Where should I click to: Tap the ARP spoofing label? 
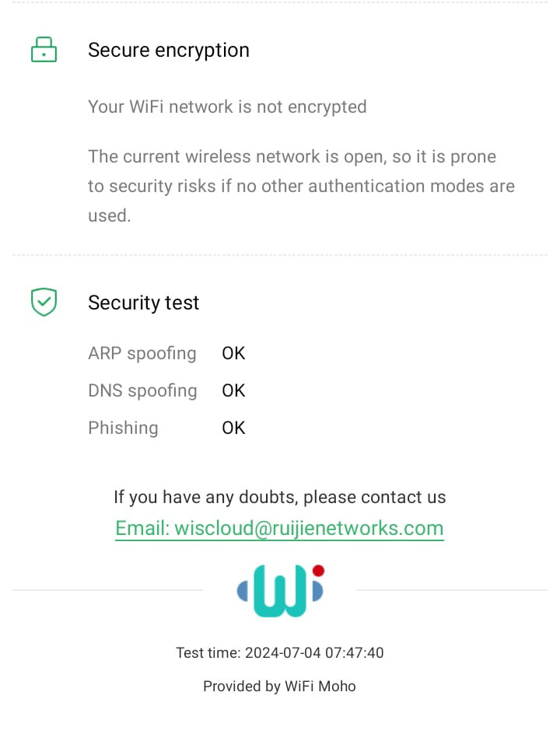(142, 353)
